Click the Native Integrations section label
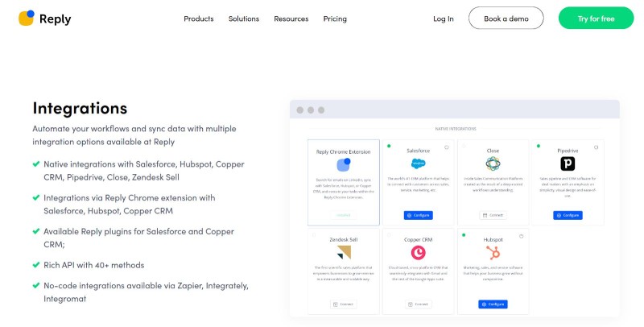The image size is (644, 327). 456,129
